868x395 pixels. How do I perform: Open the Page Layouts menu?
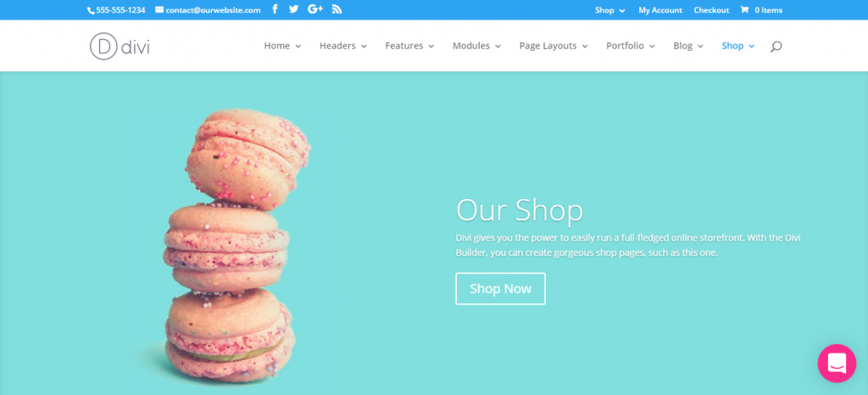554,46
